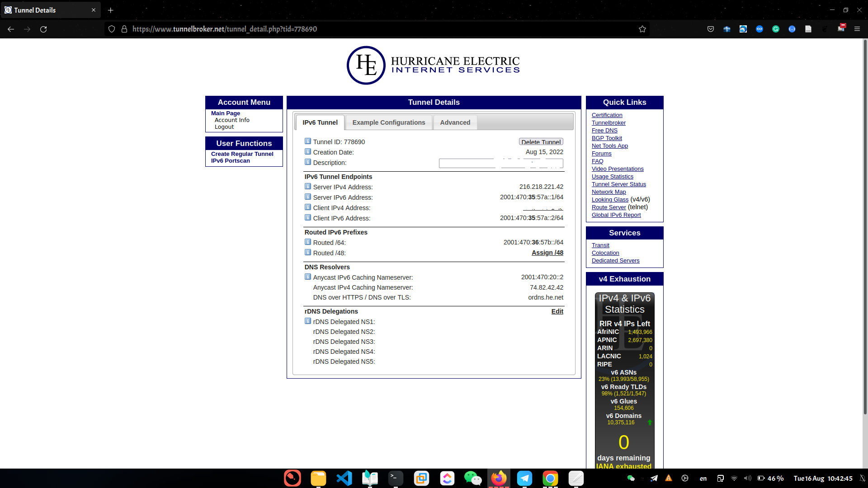Click the page vertical scrollbar
The width and height of the screenshot is (868, 488).
pos(865,226)
